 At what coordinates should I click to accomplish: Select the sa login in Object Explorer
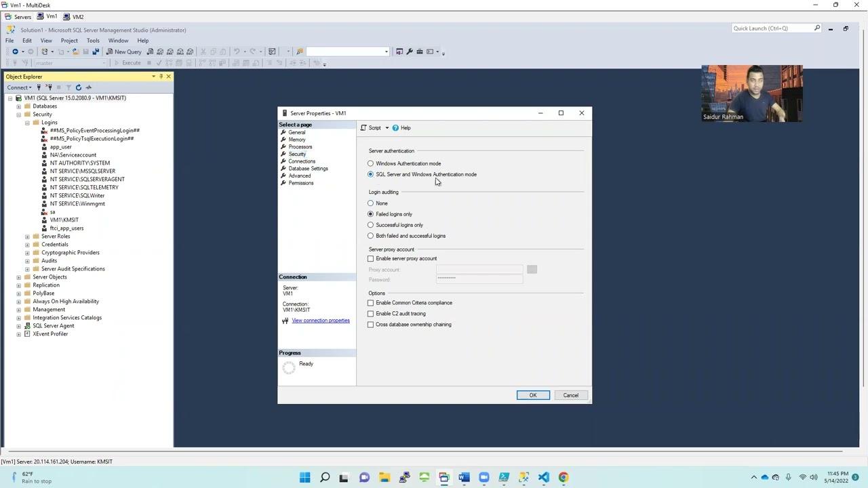(x=52, y=212)
